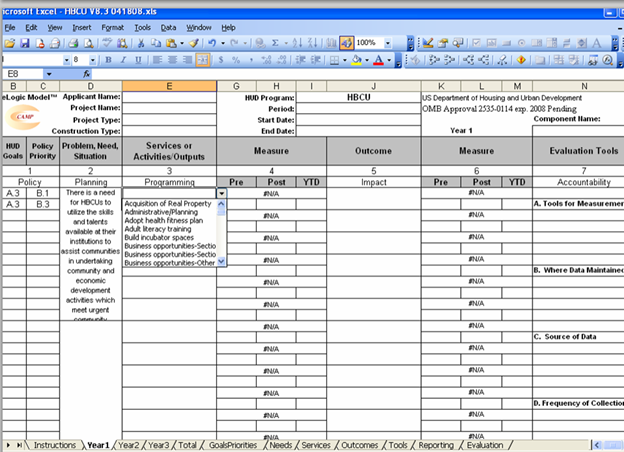Toggle Bold formatting

(108, 60)
